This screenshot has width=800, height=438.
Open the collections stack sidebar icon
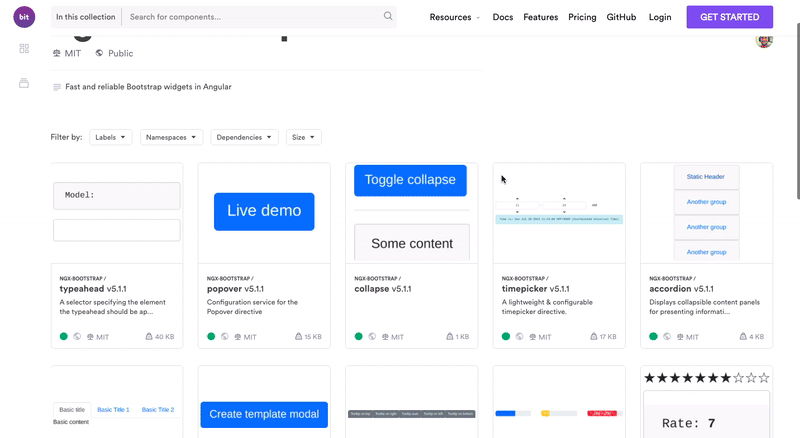(x=24, y=83)
